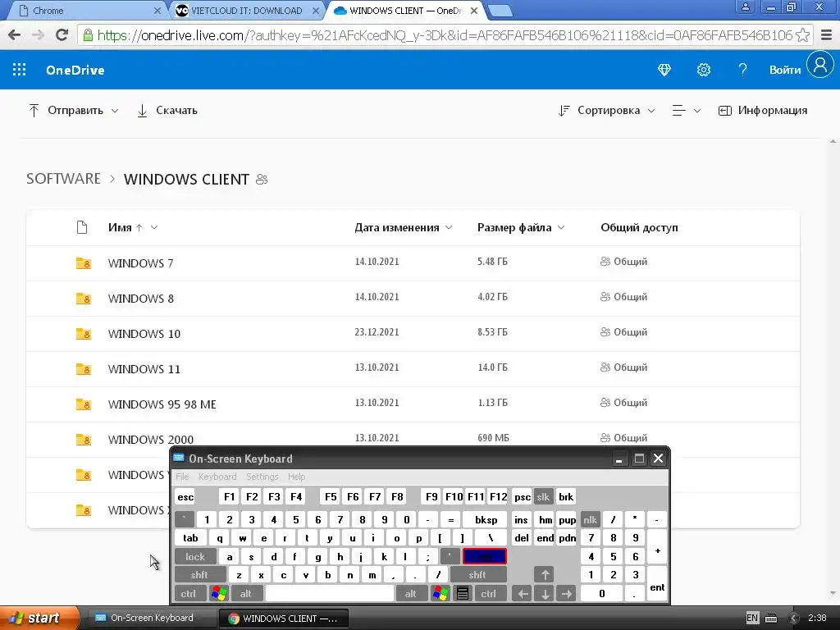
Task: Expand Дата изменения column menu
Action: coord(449,228)
